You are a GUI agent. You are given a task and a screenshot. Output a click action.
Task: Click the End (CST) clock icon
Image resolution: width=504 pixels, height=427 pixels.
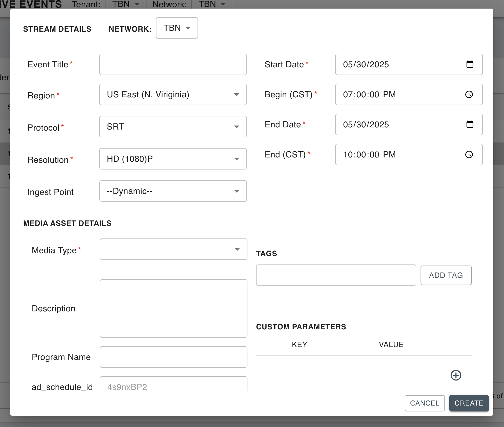tap(469, 154)
